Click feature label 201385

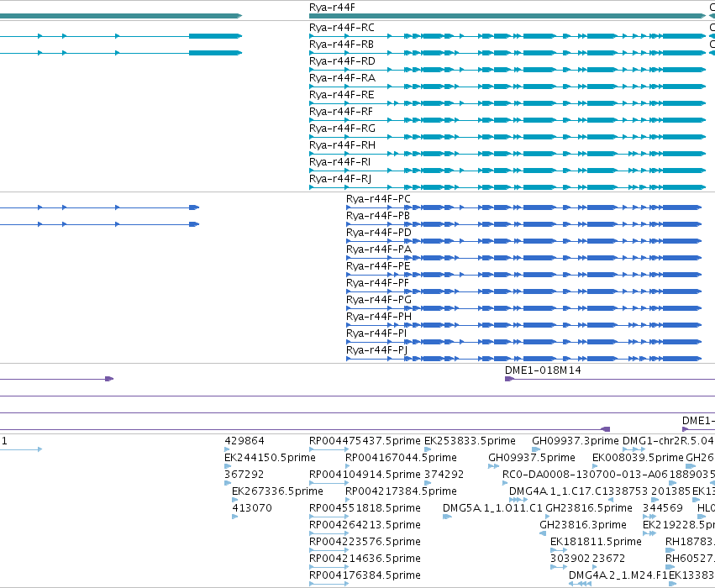click(670, 492)
